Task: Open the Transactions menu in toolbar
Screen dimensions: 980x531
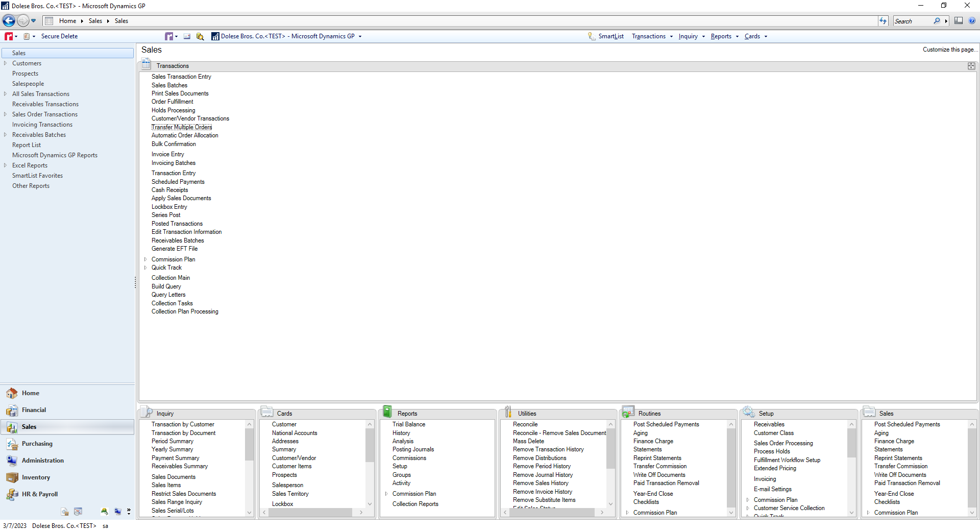Action: pyautogui.click(x=652, y=36)
